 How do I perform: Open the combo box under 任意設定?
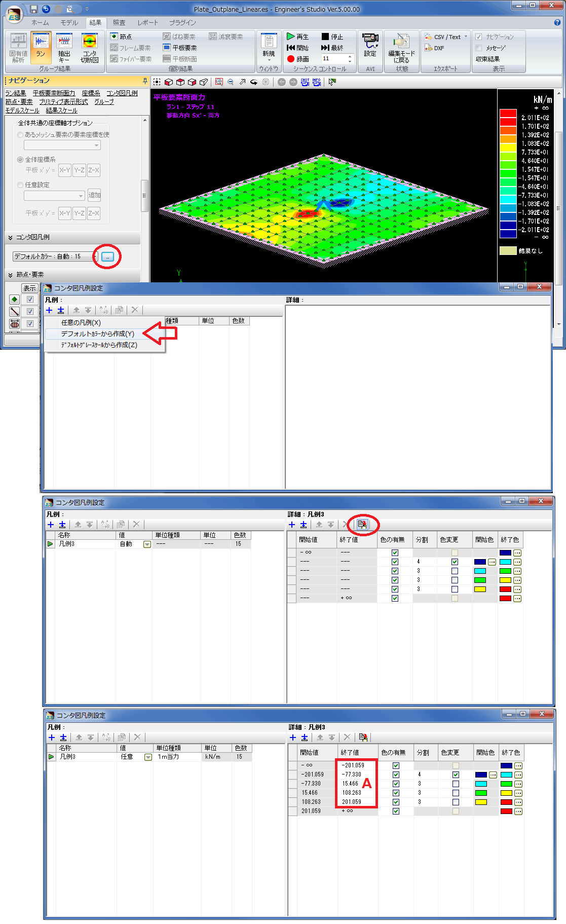pyautogui.click(x=54, y=196)
